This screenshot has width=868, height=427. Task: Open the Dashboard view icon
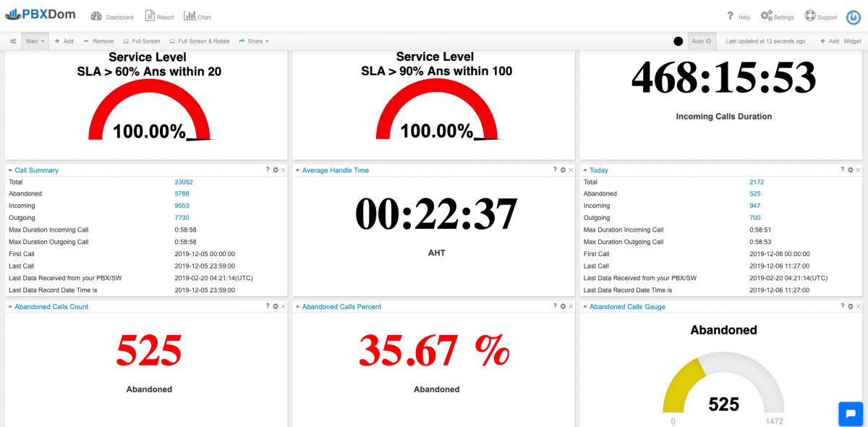pyautogui.click(x=96, y=17)
